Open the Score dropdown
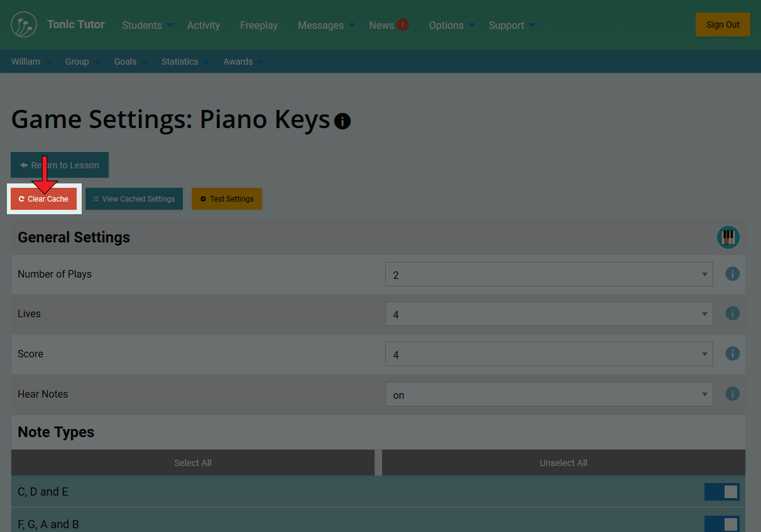The width and height of the screenshot is (761, 532). pos(549,354)
